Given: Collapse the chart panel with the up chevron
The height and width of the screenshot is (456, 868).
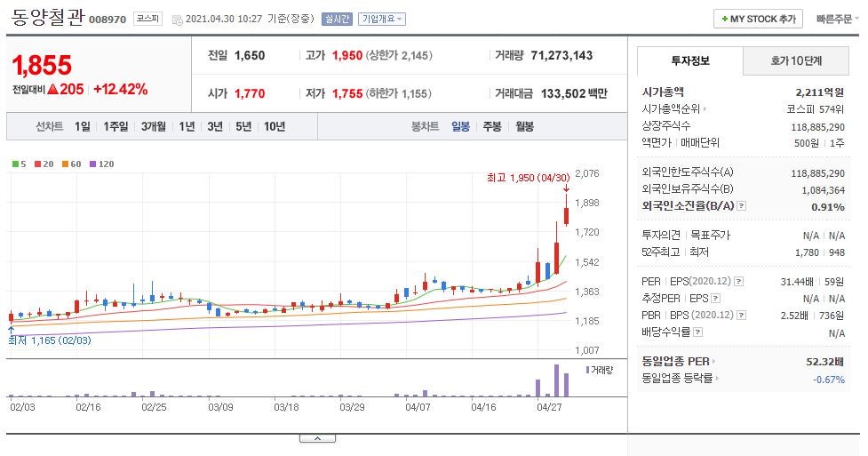Looking at the screenshot, I should click(x=317, y=438).
